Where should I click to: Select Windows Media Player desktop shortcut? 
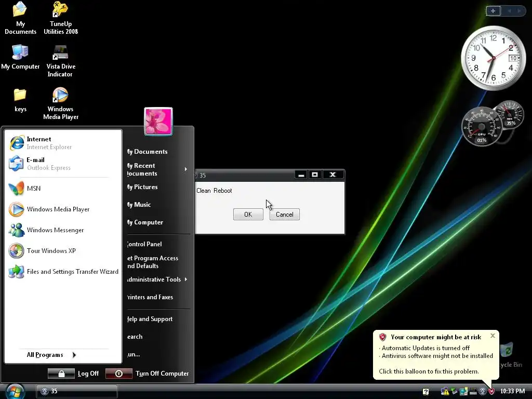pyautogui.click(x=61, y=103)
